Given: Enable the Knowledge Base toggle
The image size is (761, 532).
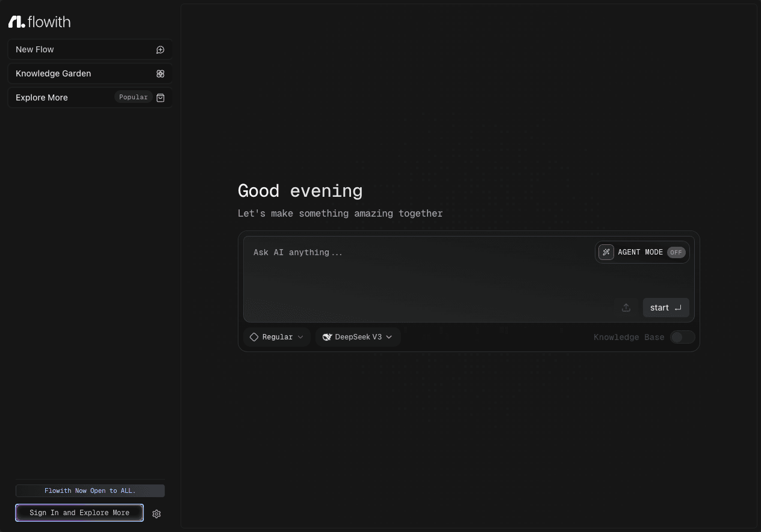Looking at the screenshot, I should (683, 337).
